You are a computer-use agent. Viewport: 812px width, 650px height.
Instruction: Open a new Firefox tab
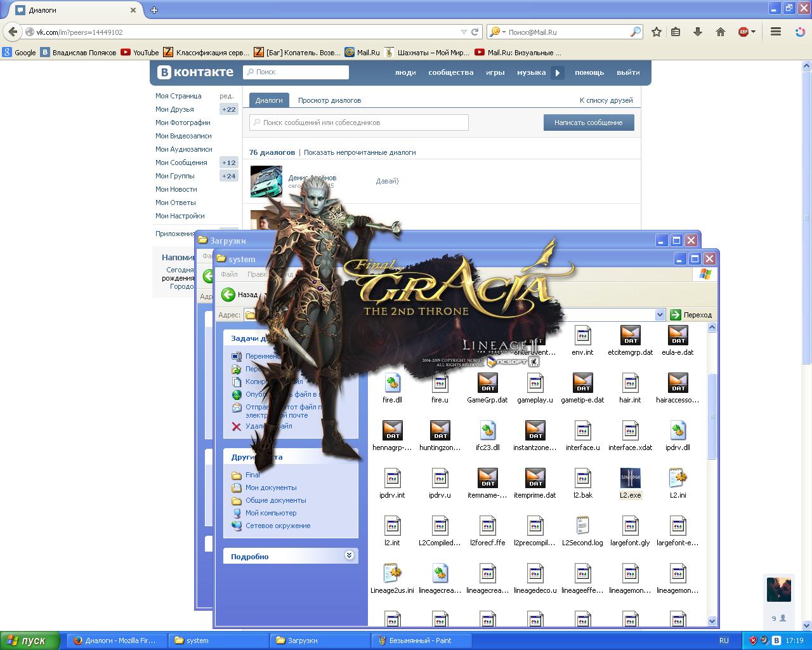154,10
